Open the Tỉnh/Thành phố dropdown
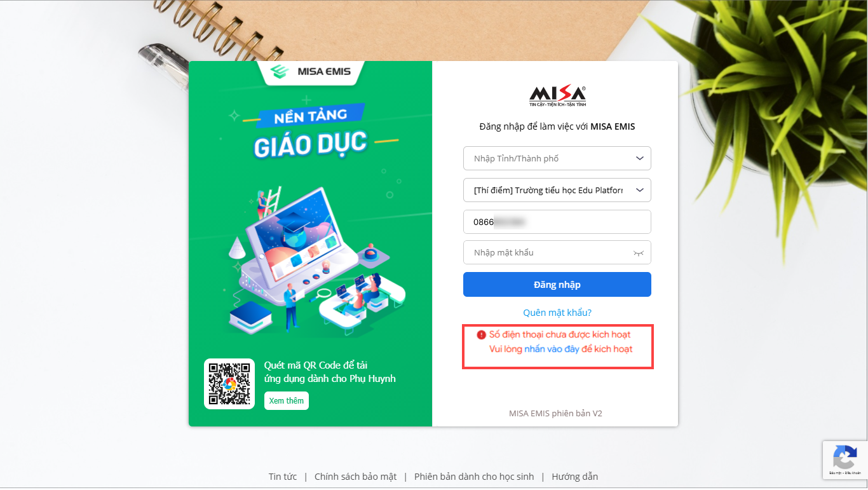 tap(557, 158)
